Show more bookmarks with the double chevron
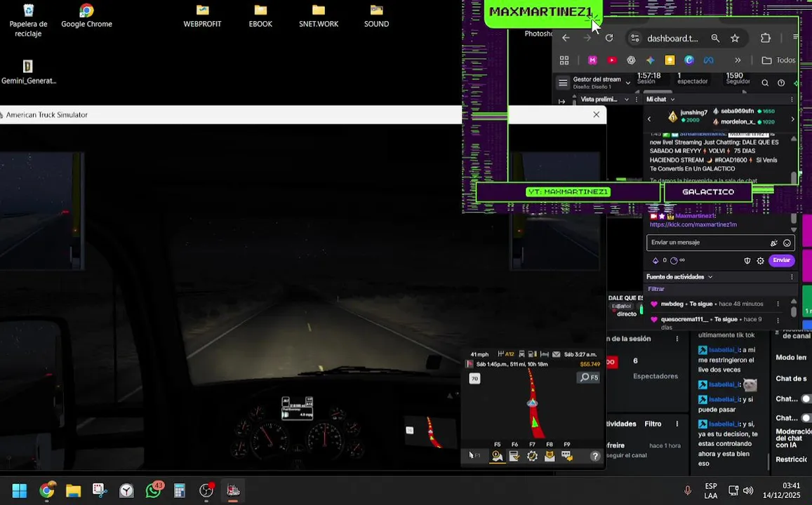This screenshot has height=505, width=812. [738, 60]
